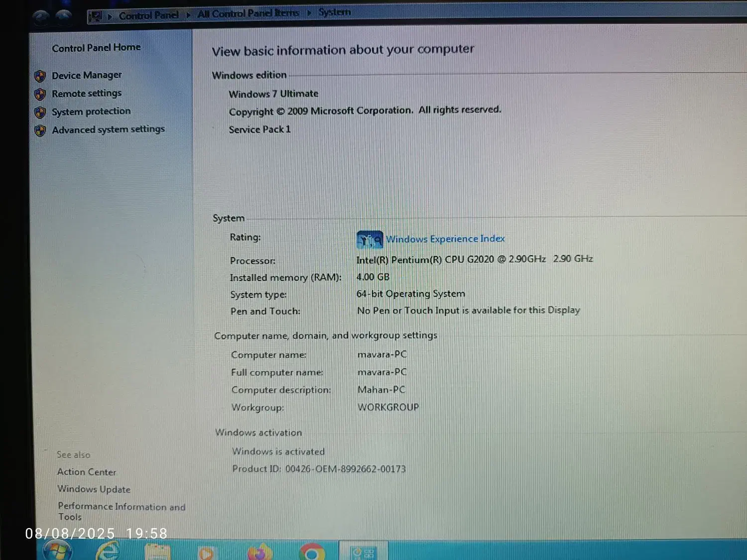
Task: Click the Back navigation arrow button
Action: coord(41,17)
